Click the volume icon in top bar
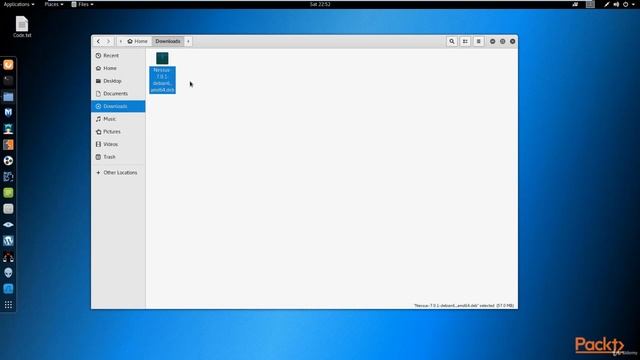Viewport: 640px width, 360px height. click(x=616, y=4)
